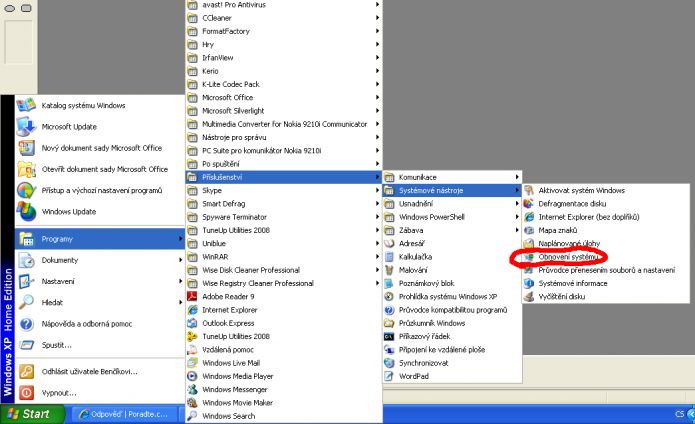
Task: Expand the Nastavení submenu arrow
Action: click(180, 281)
